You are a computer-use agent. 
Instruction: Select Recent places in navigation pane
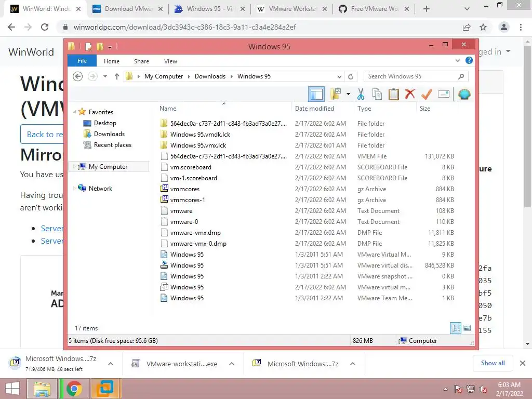113,145
